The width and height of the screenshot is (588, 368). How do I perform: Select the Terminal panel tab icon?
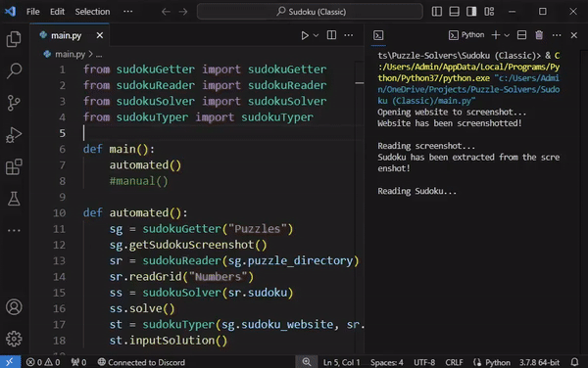pyautogui.click(x=378, y=35)
